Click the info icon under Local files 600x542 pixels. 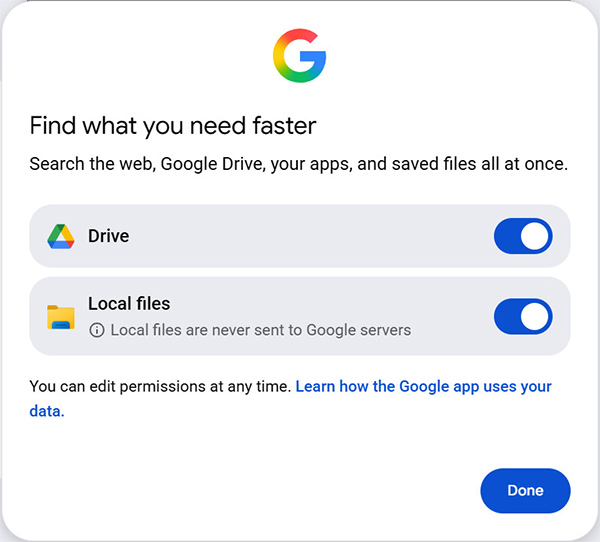point(97,330)
